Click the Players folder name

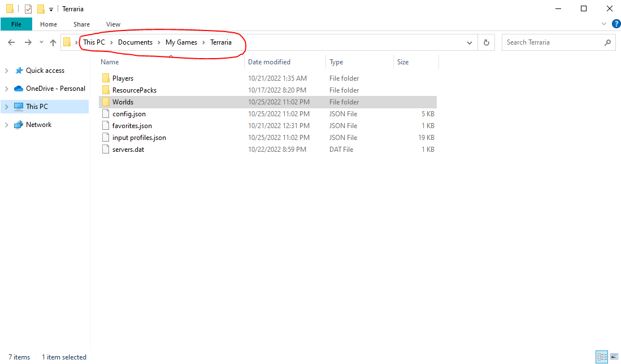click(123, 78)
